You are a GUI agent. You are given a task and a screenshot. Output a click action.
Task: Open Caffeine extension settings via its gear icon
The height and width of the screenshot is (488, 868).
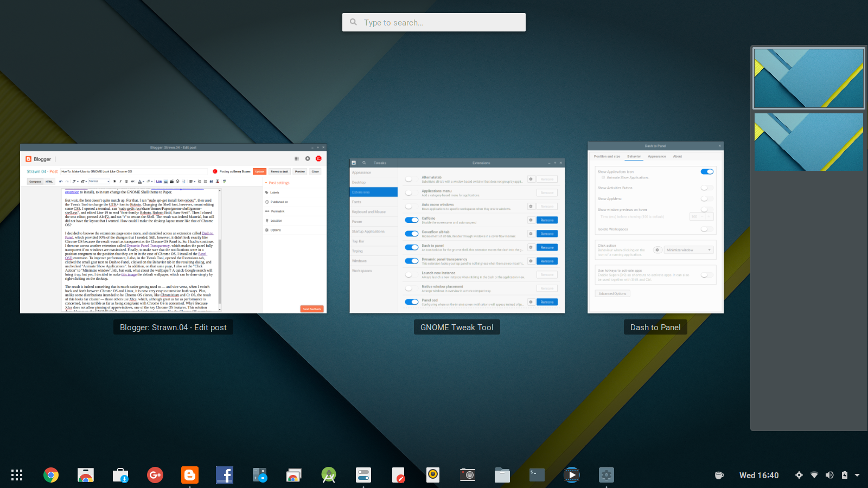(531, 220)
